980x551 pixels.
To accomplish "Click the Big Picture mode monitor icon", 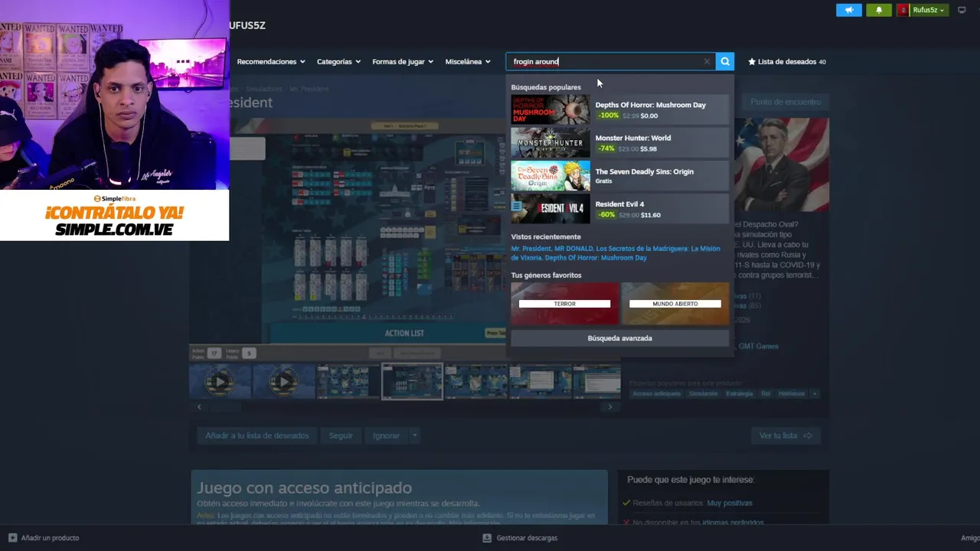I will pos(962,10).
